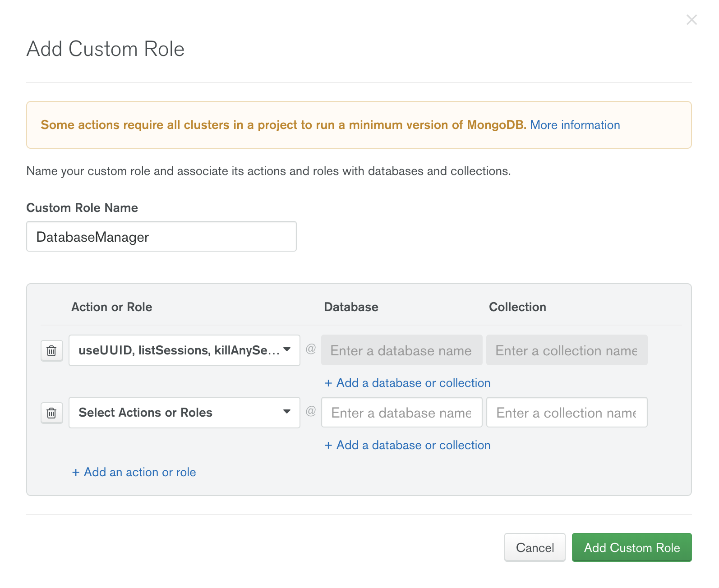The height and width of the screenshot is (588, 719).
Task: Focus the collection name field in second row
Action: pyautogui.click(x=567, y=412)
